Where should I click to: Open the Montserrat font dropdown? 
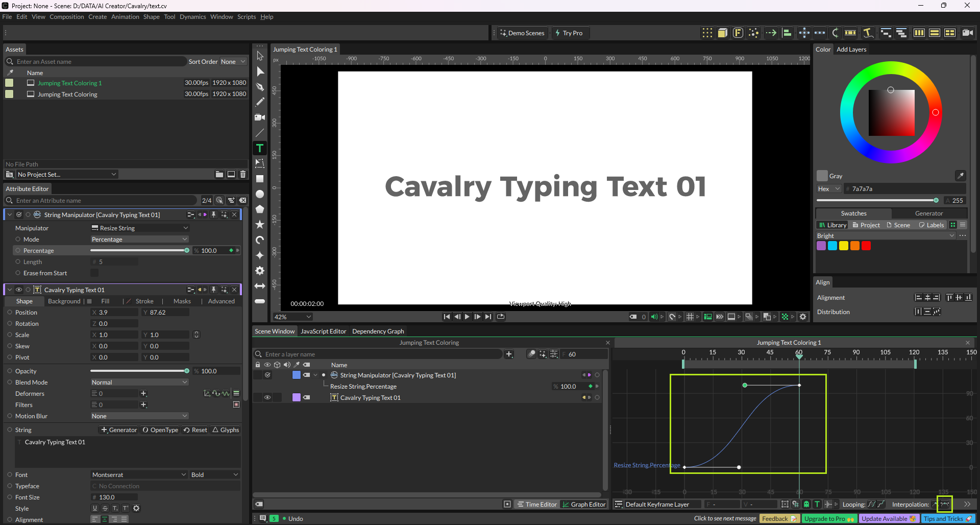pos(139,475)
